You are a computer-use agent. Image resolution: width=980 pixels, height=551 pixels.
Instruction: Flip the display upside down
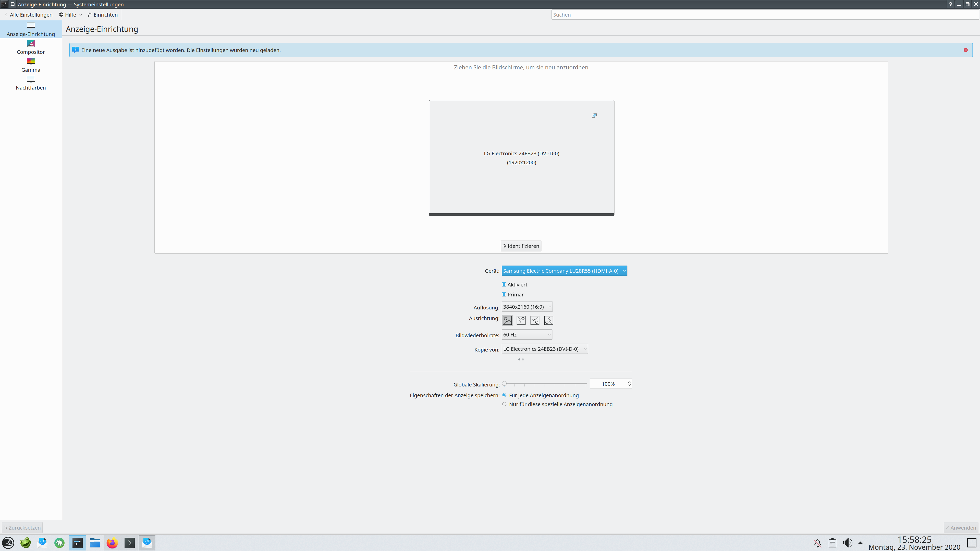(534, 321)
